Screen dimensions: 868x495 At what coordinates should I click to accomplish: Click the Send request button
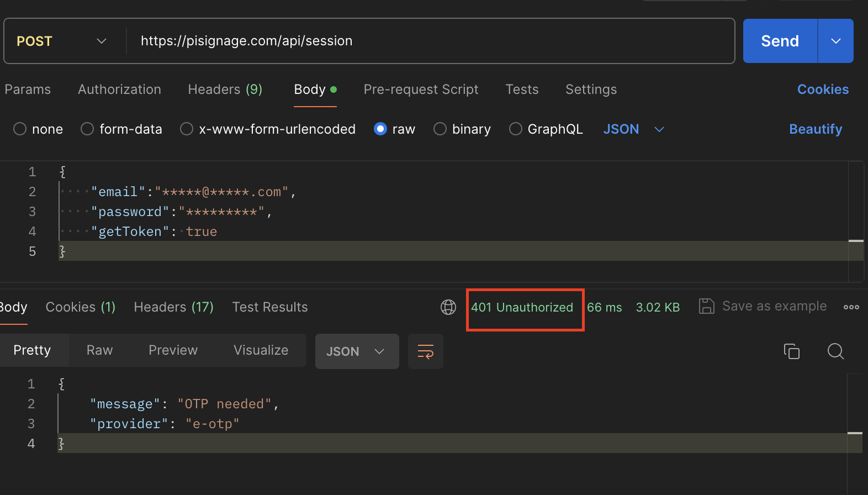click(x=779, y=41)
